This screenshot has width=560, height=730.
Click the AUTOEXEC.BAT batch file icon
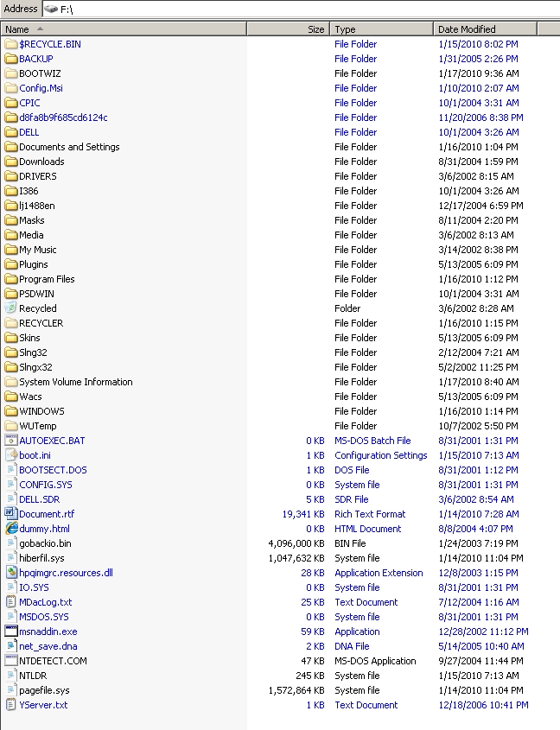[x=11, y=441]
